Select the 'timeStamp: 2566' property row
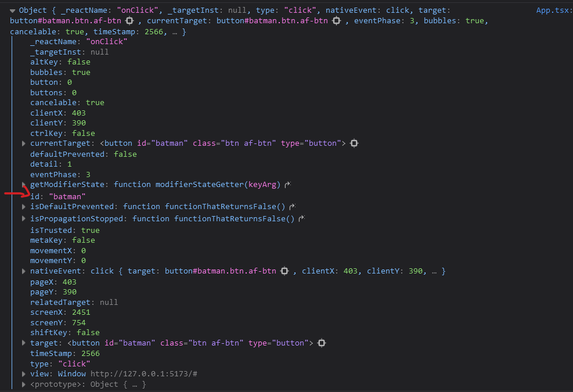 [x=65, y=354]
